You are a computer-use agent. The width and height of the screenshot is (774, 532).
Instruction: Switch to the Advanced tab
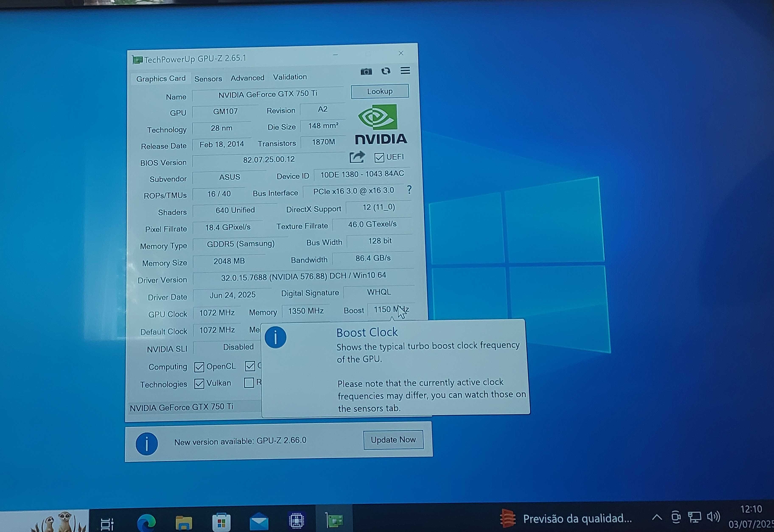[248, 78]
